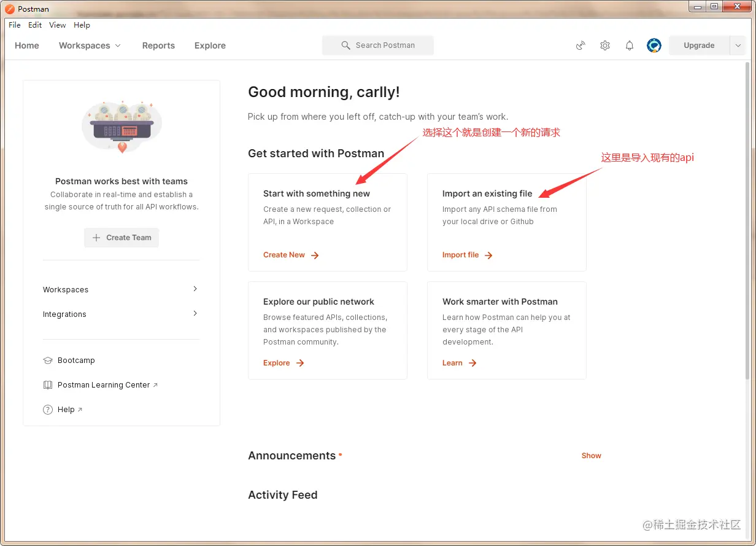The height and width of the screenshot is (546, 756).
Task: Switch to the Explore tab in header
Action: click(210, 45)
